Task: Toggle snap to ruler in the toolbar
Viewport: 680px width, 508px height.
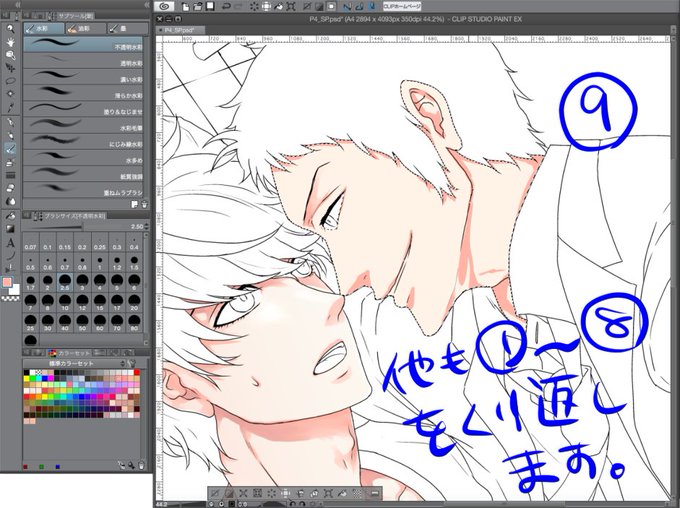Action: tap(347, 7)
